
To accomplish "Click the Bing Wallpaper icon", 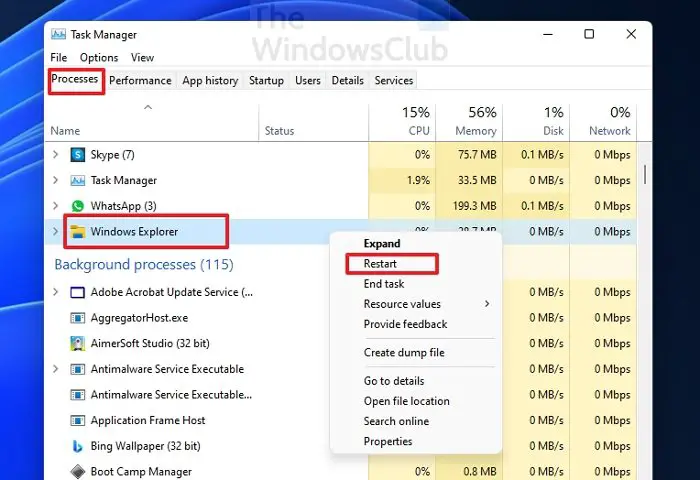I will coord(78,446).
